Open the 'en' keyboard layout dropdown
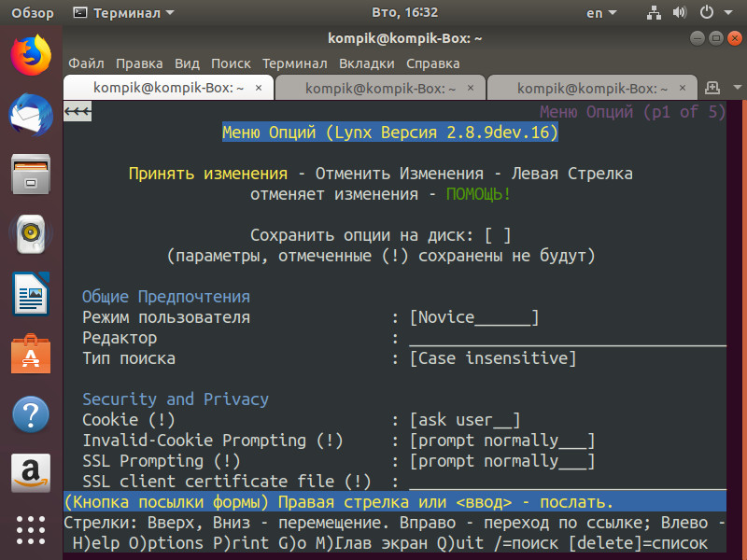 pos(601,13)
